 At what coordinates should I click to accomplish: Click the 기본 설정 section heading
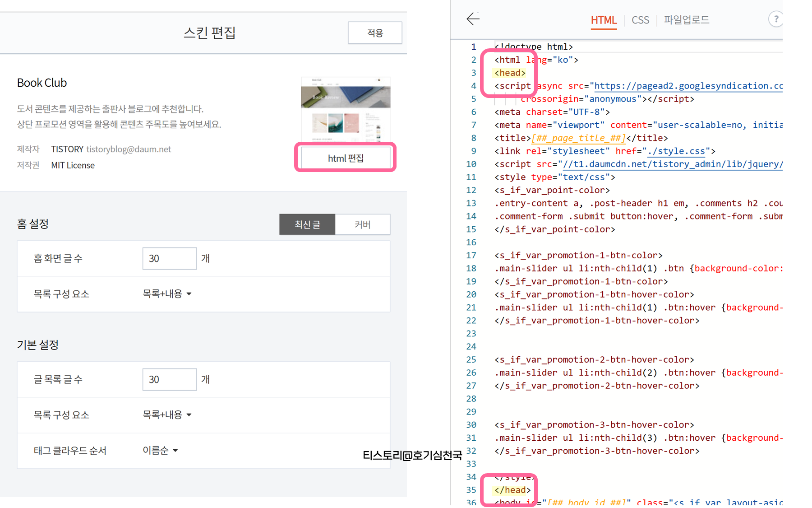tap(38, 345)
